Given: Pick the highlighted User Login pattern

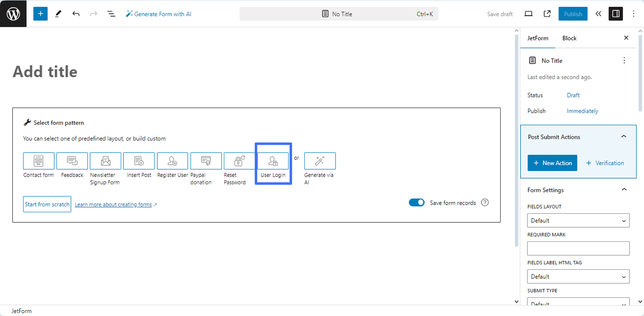Looking at the screenshot, I should pyautogui.click(x=273, y=161).
